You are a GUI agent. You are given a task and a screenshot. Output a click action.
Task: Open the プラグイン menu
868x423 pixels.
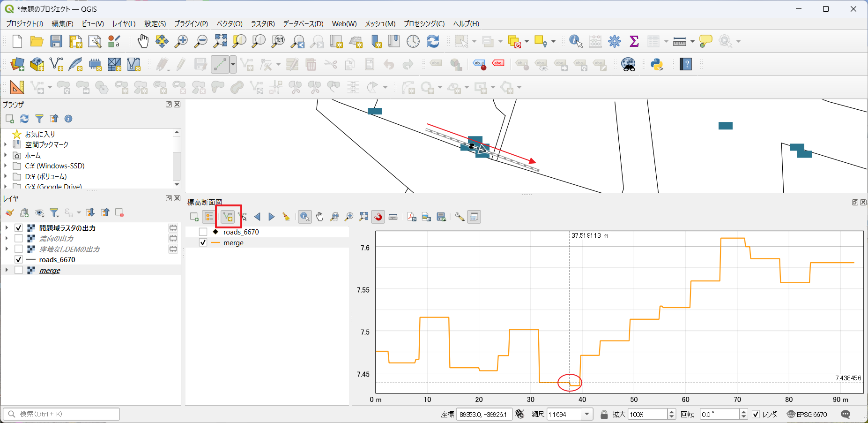tap(191, 23)
